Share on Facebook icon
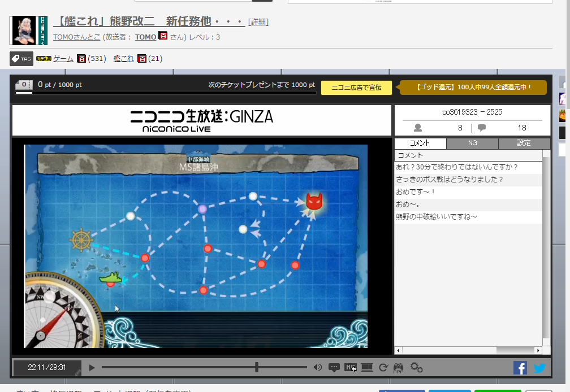This screenshot has width=570, height=392. tap(520, 368)
